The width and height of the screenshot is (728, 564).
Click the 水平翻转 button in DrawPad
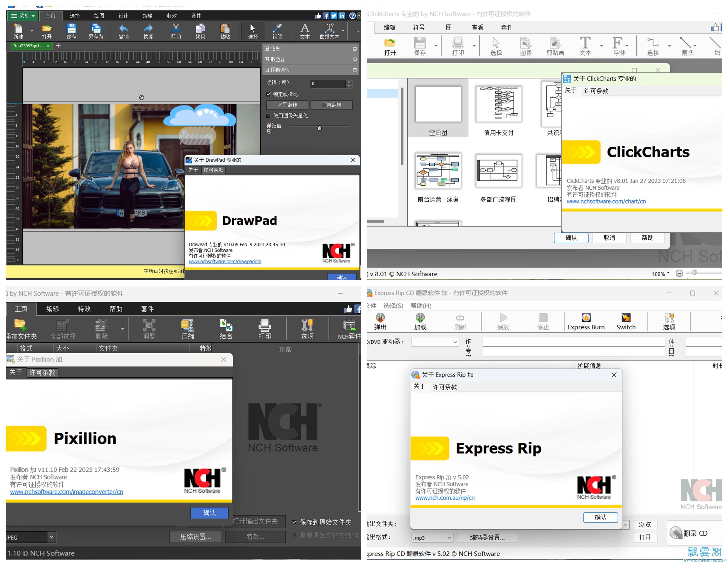(x=287, y=105)
